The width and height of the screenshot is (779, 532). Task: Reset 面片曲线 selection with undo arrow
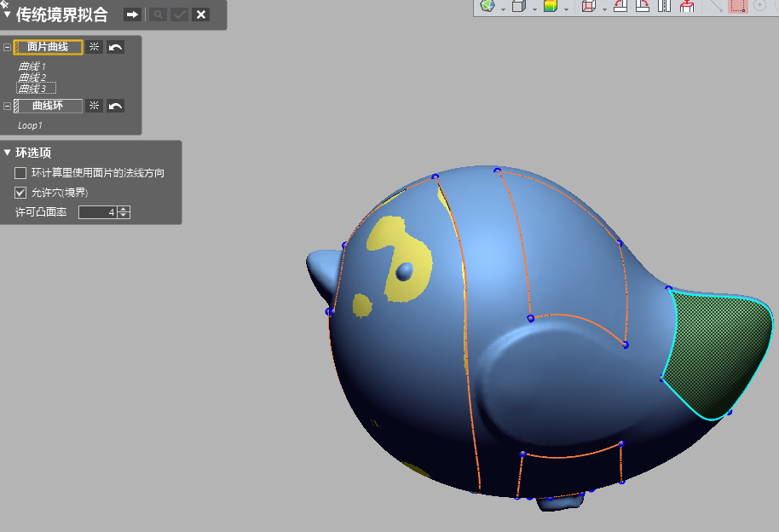115,47
